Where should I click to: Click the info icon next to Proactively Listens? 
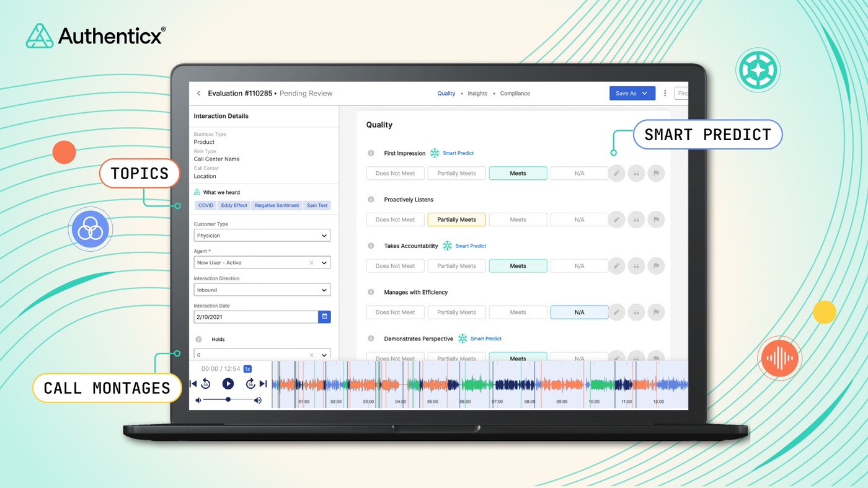(x=371, y=200)
